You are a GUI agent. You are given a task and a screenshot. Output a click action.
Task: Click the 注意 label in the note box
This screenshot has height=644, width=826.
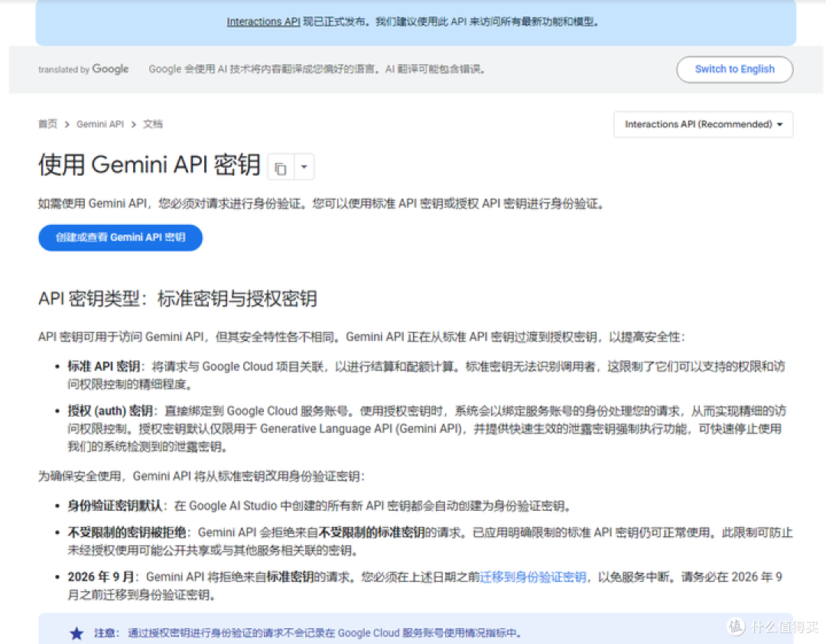tap(106, 633)
